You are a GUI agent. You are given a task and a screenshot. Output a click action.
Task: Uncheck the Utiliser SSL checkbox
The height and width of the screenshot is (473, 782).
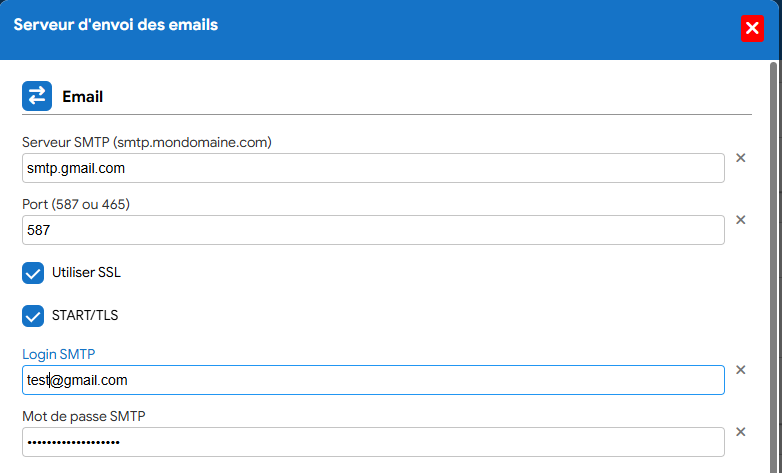click(x=33, y=273)
